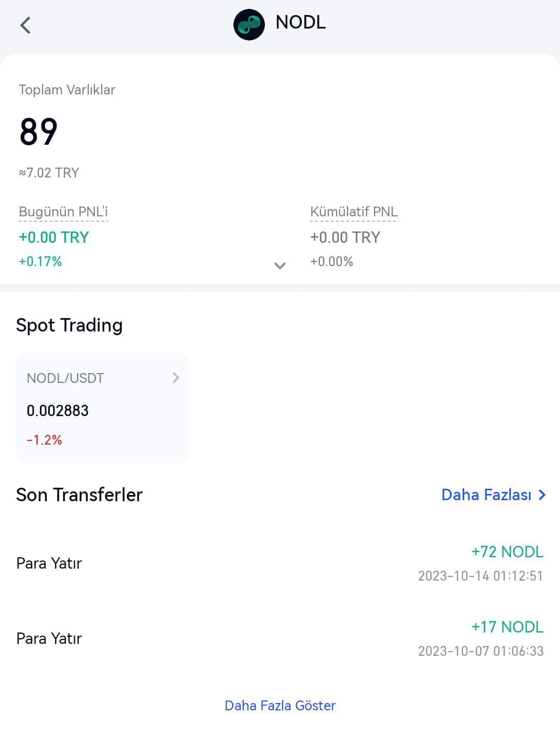This screenshot has width=560, height=743.
Task: Tap Daha Fazla Göster link
Action: coord(280,705)
